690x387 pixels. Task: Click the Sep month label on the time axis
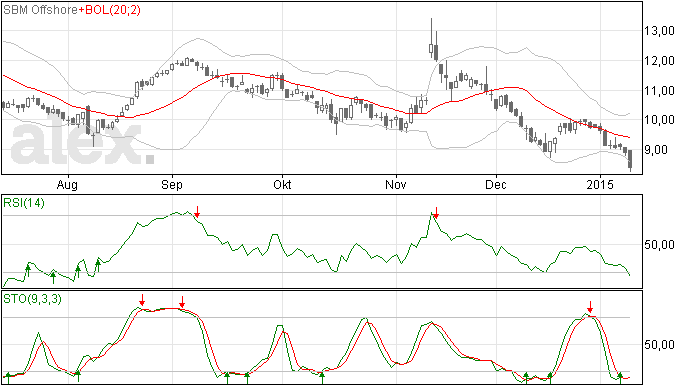172,184
